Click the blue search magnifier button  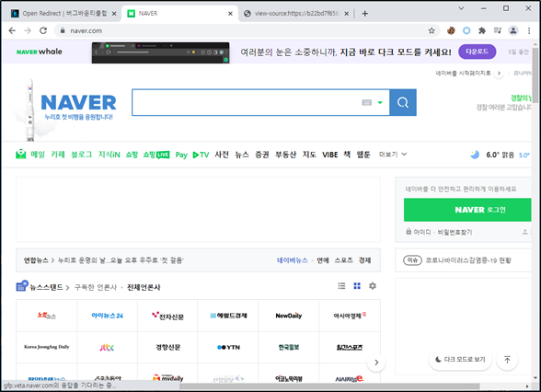[403, 102]
